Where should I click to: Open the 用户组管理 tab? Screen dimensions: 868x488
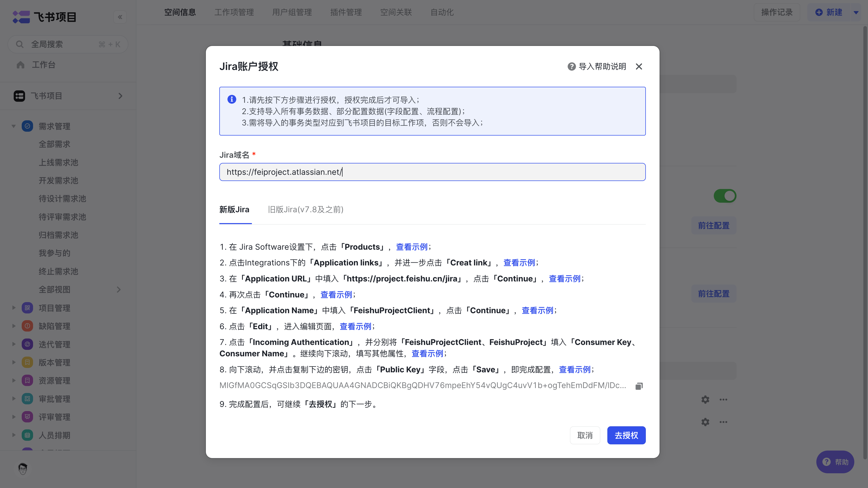point(292,12)
